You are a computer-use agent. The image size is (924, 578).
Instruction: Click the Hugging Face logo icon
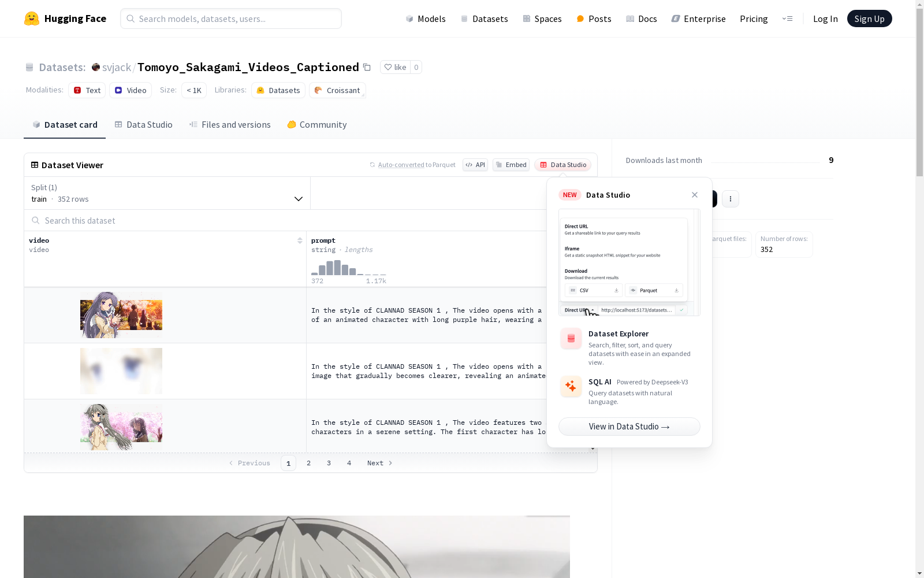32,18
